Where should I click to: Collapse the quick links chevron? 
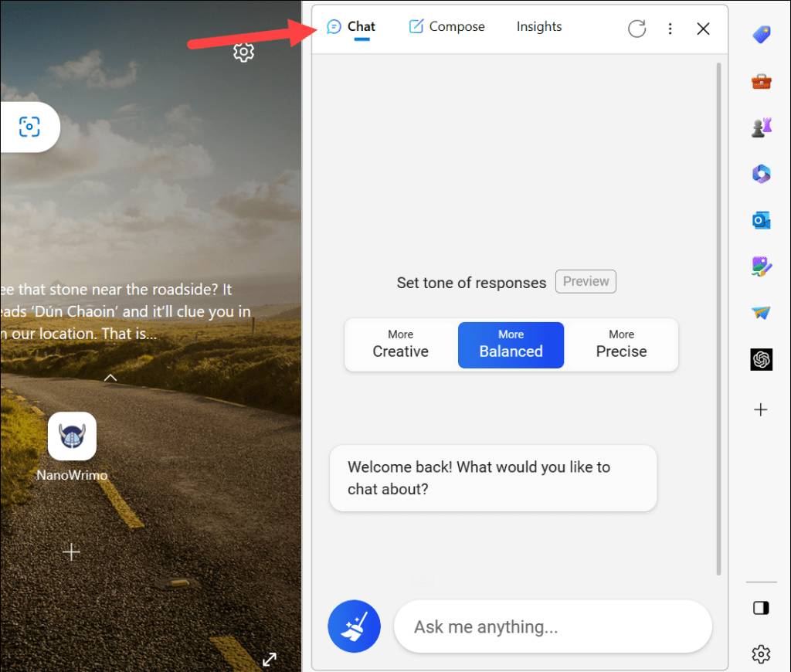point(110,378)
